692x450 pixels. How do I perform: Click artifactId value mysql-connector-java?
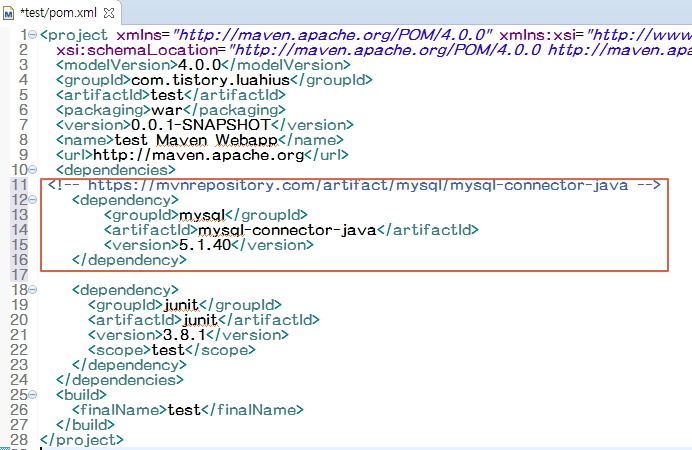[287, 230]
